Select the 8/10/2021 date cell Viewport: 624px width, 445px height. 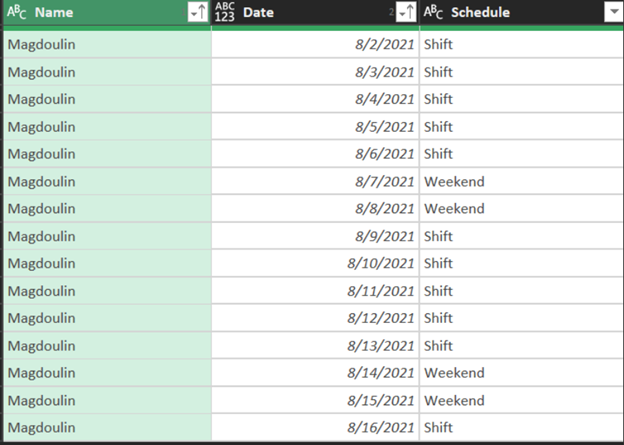[316, 263]
